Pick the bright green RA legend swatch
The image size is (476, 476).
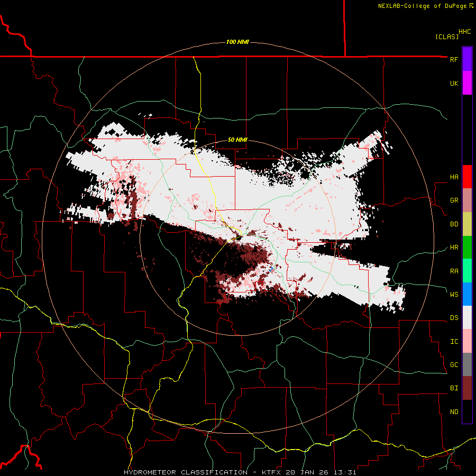pos(467,271)
